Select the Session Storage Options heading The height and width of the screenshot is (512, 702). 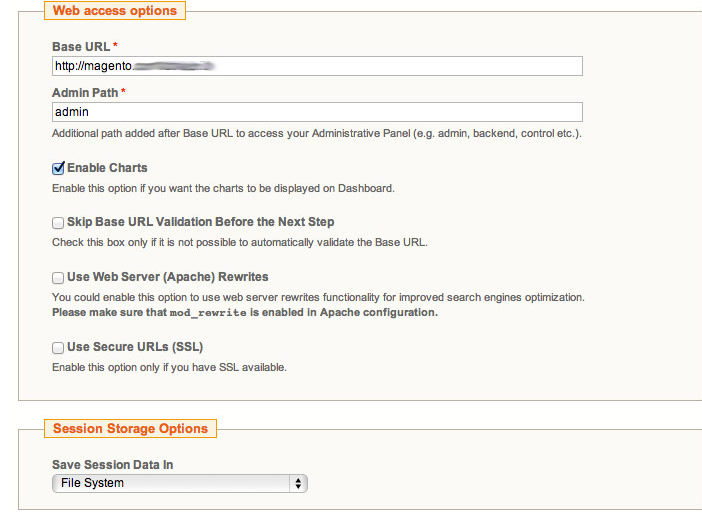[x=130, y=429]
